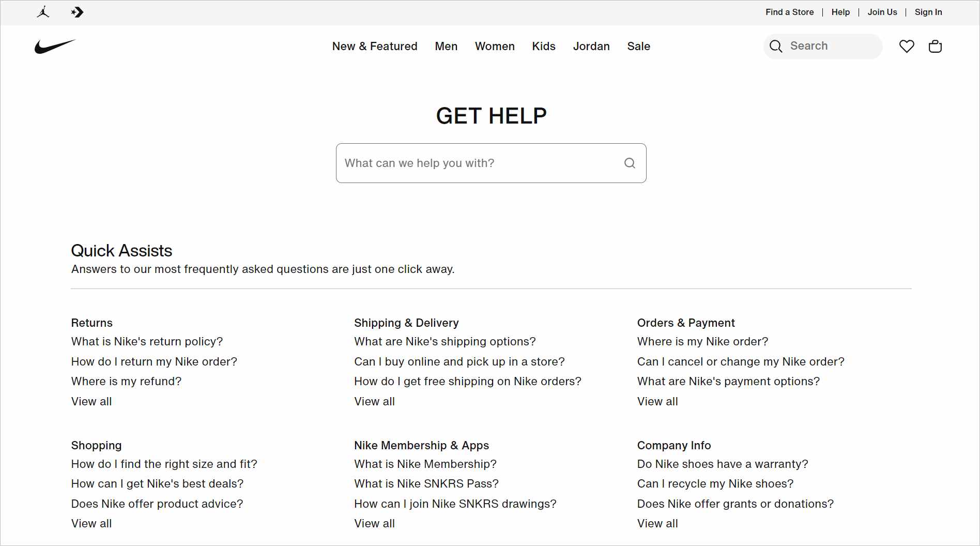
Task: Open the Kids menu
Action: (x=544, y=47)
